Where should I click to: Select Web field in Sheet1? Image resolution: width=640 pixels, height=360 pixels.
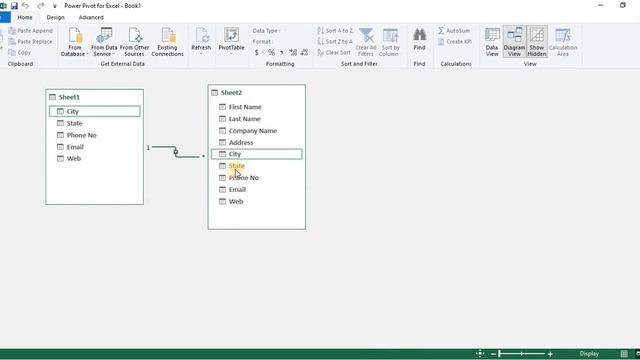point(94,158)
